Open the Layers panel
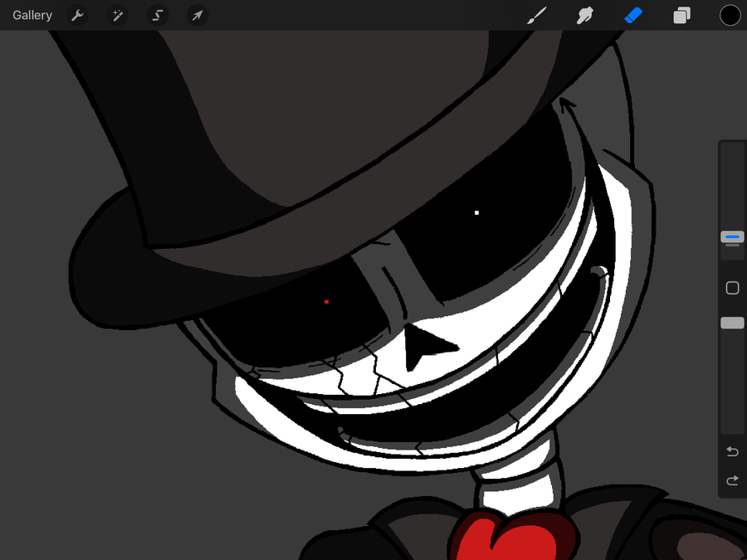 (681, 15)
